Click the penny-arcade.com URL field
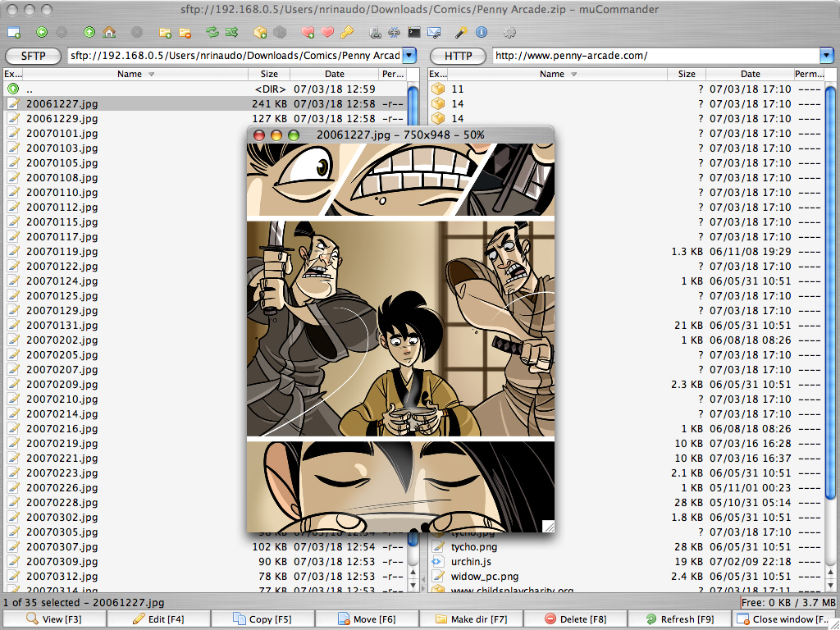840x630 pixels. (x=655, y=55)
